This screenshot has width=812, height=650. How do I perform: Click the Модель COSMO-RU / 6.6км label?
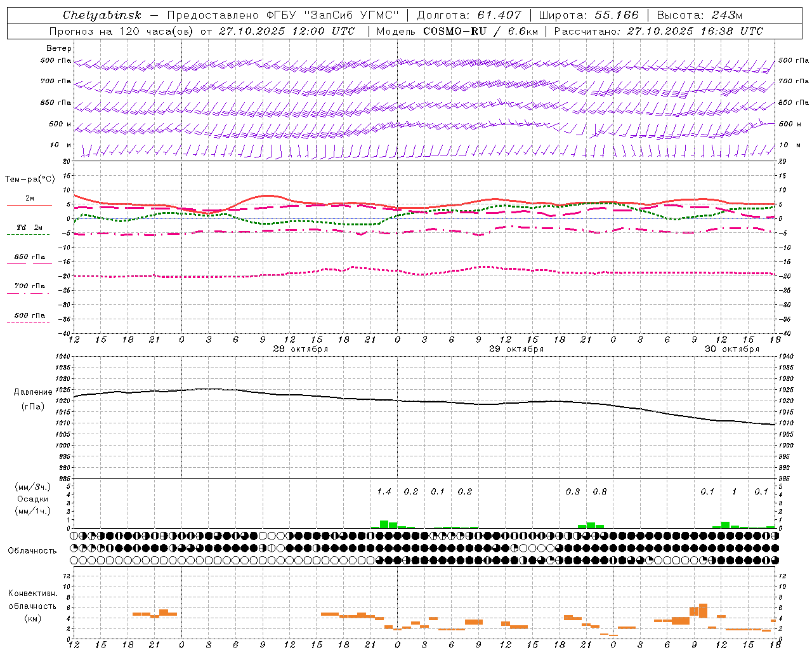[x=457, y=31]
